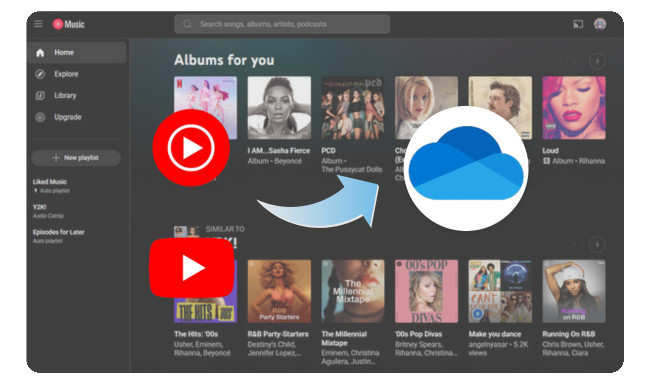Screen dimensions: 650x384
Task: Open the I AM...Sasha Fierce album cover
Action: 279,108
